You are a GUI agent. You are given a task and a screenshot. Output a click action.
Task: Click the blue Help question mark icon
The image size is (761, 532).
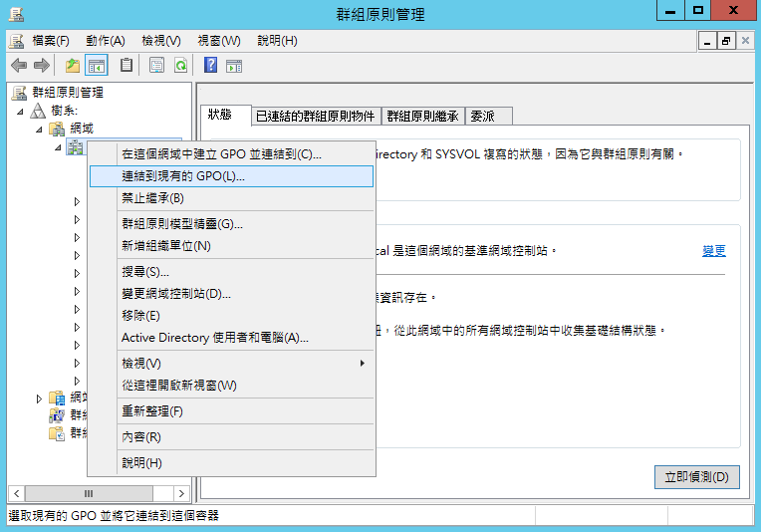[210, 65]
